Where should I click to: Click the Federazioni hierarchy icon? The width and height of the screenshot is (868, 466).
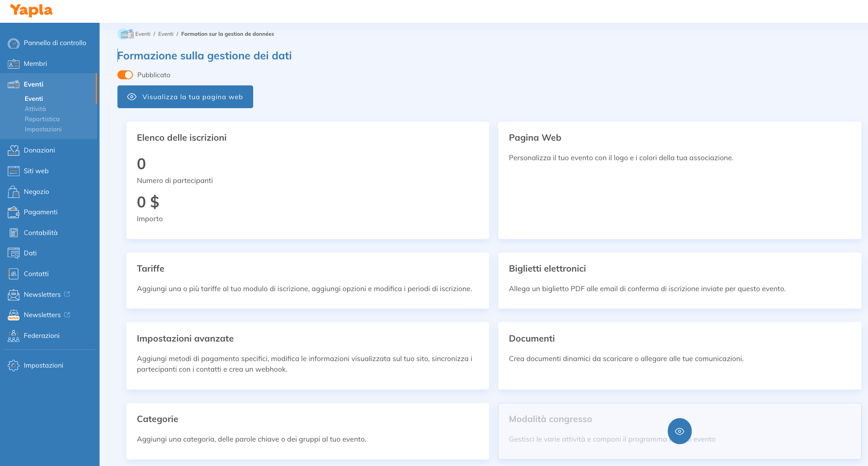pos(13,336)
